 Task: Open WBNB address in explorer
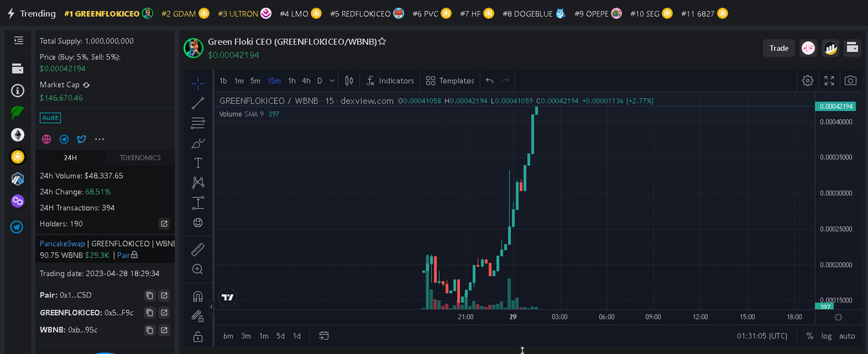(164, 330)
